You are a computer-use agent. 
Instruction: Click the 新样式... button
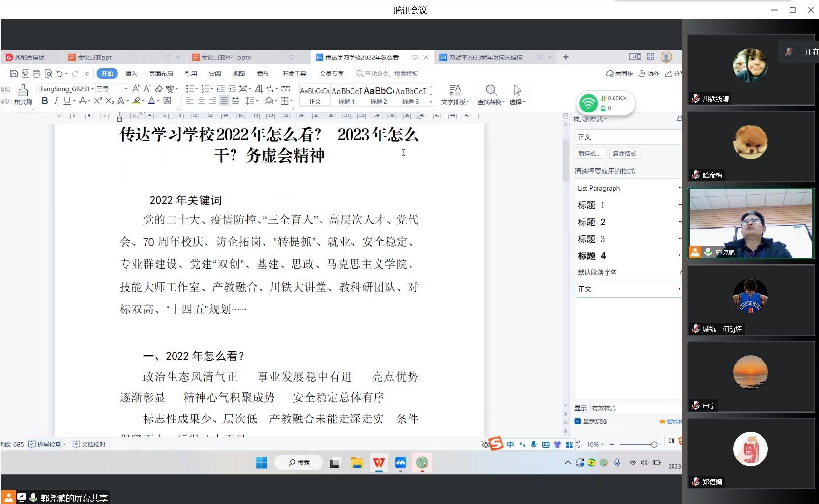click(589, 153)
